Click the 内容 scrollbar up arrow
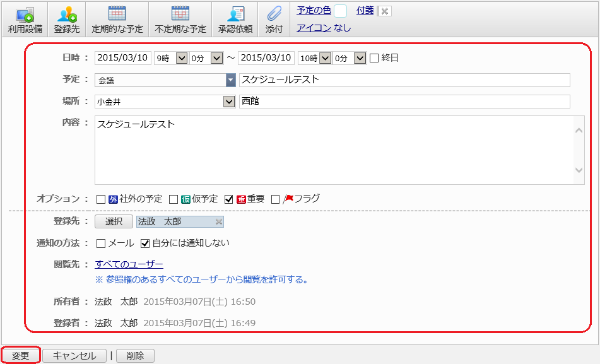This screenshot has height=364, width=600. (579, 131)
